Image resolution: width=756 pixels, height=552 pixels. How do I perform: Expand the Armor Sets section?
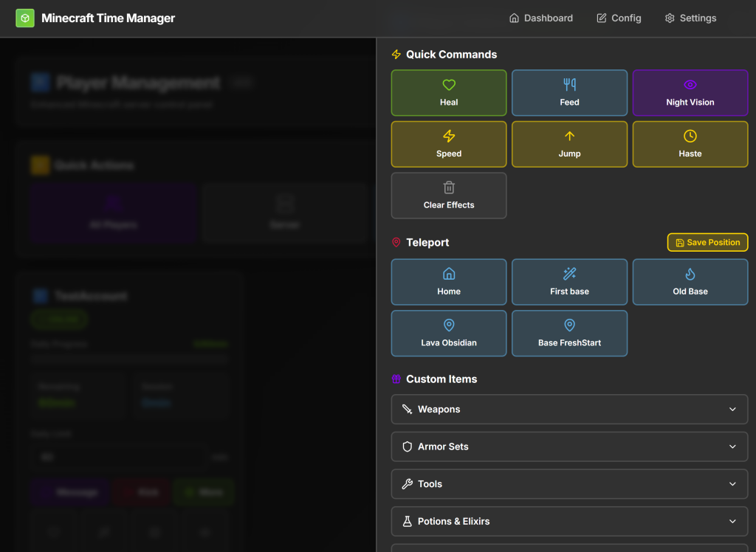[x=569, y=446]
